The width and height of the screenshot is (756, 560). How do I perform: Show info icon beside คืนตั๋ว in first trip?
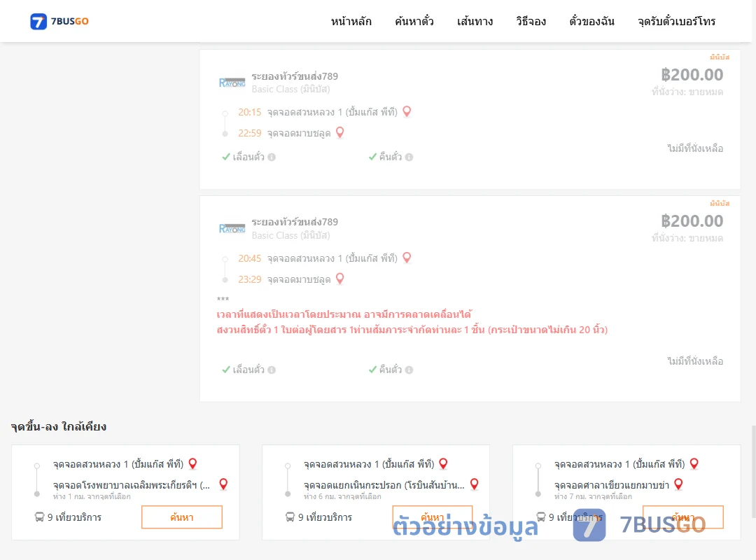(409, 157)
